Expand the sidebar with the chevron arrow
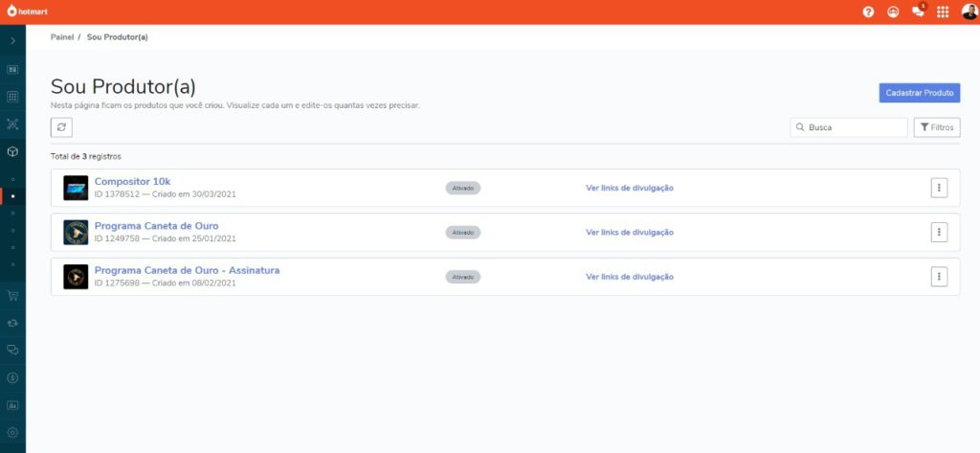 click(x=12, y=40)
